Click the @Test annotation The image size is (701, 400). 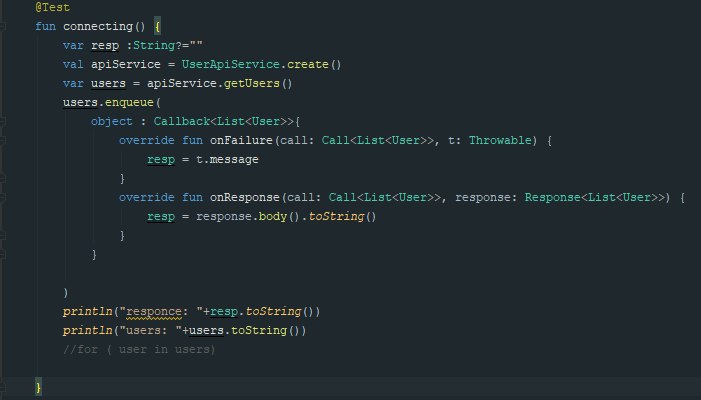tap(53, 8)
